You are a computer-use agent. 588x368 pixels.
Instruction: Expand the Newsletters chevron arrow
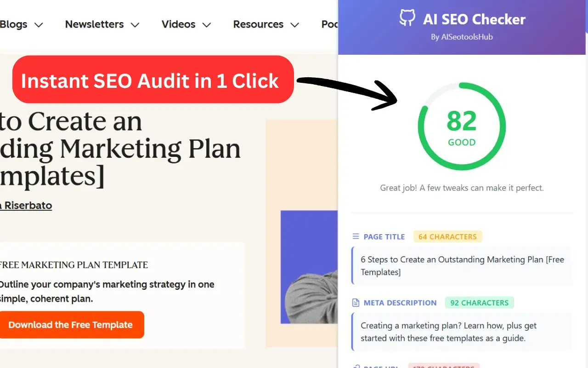pyautogui.click(x=135, y=25)
